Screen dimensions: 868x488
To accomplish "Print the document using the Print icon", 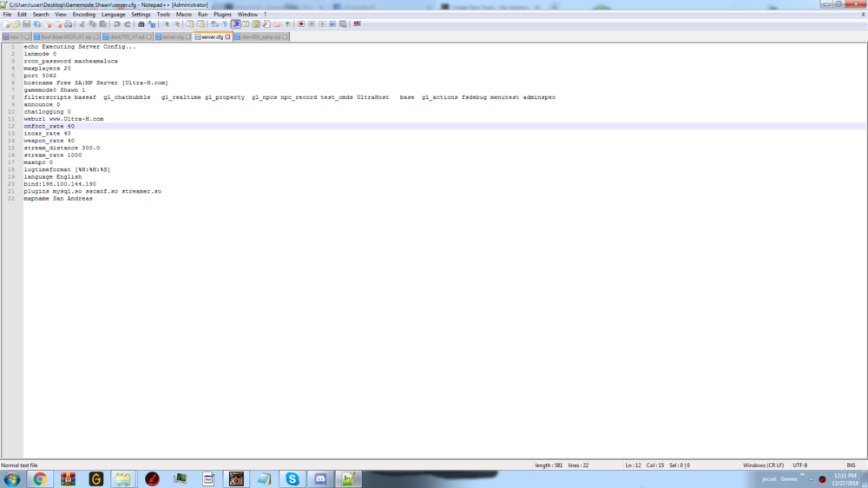I will [x=68, y=24].
